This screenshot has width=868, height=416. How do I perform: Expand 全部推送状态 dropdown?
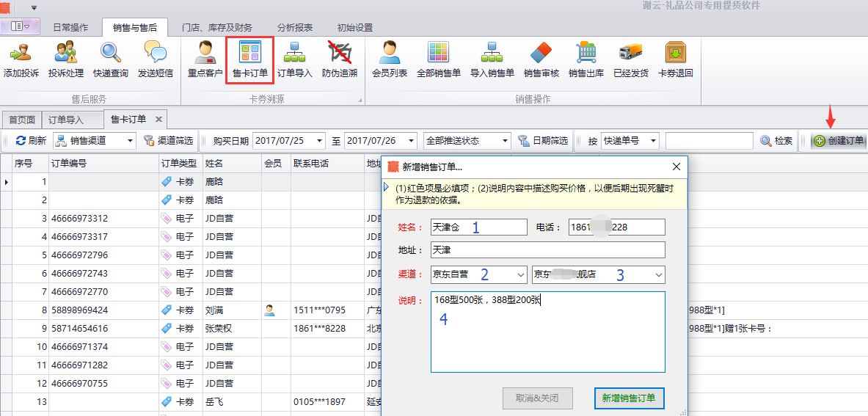point(505,141)
